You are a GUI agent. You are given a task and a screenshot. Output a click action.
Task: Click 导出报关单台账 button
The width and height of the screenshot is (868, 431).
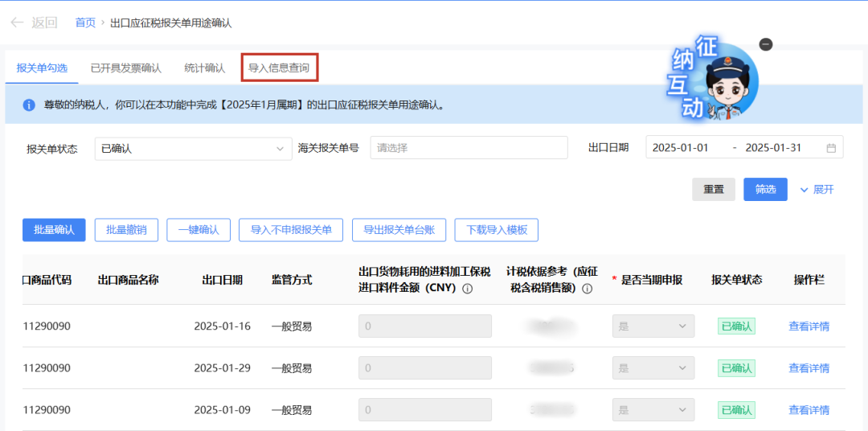399,230
